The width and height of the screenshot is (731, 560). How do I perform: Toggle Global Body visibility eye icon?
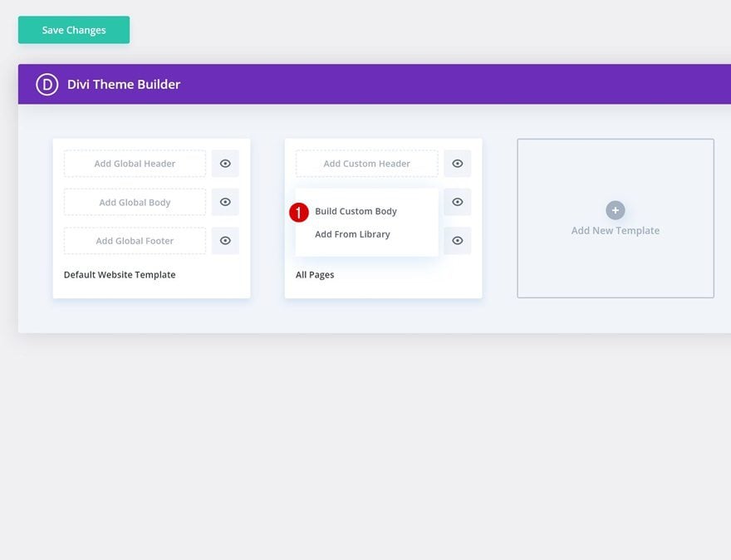(x=225, y=202)
